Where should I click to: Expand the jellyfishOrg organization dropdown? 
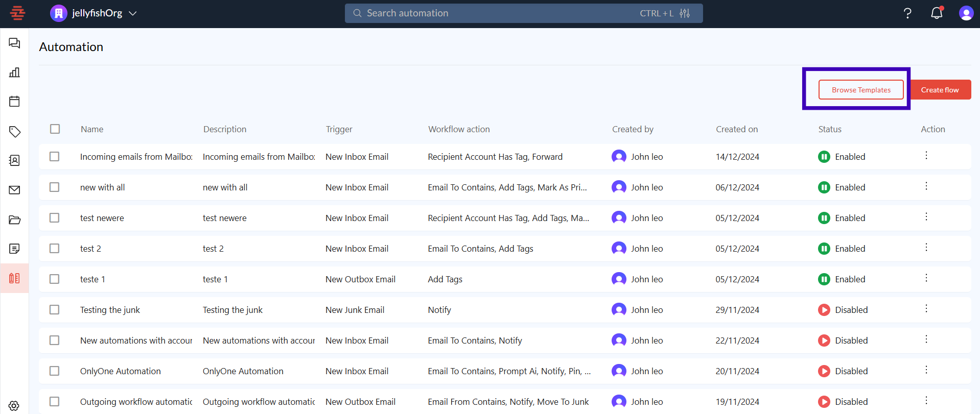pyautogui.click(x=132, y=13)
